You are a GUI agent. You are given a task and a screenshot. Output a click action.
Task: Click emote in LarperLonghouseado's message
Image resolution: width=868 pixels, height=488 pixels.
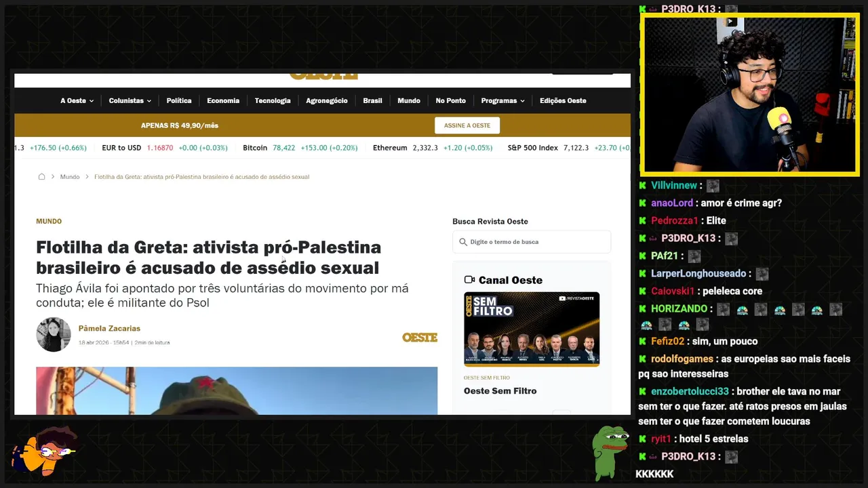762,274
